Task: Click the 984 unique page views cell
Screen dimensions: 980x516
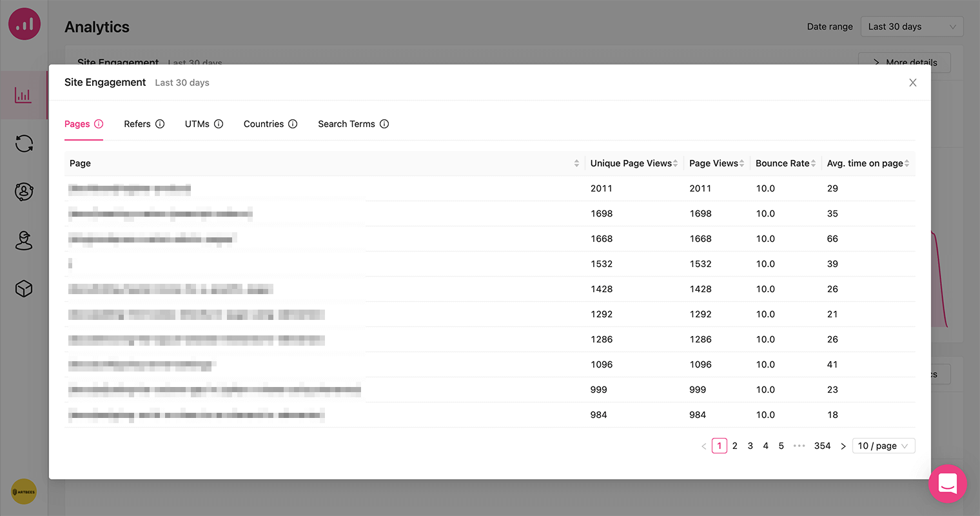Action: coord(599,415)
